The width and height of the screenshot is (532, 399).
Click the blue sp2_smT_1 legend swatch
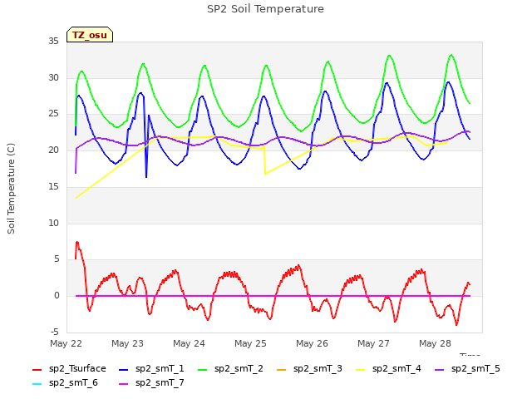coord(124,369)
